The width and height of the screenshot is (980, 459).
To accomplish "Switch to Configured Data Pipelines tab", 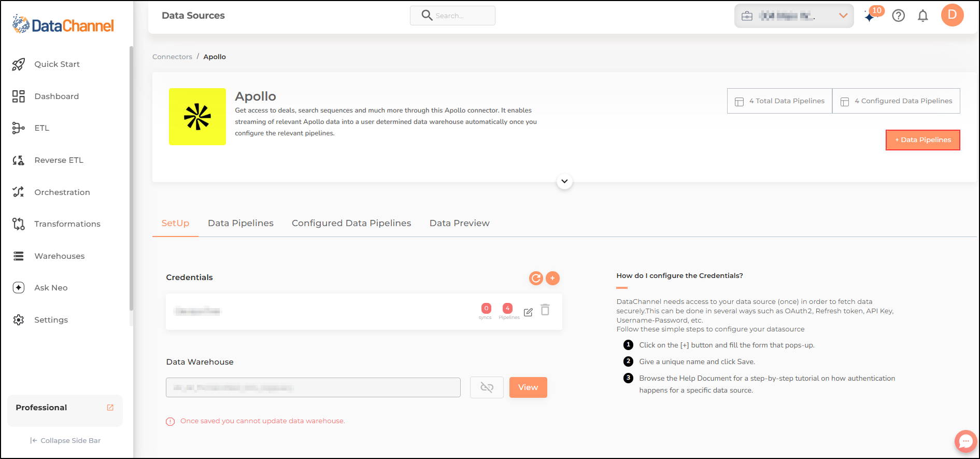I will tap(351, 224).
